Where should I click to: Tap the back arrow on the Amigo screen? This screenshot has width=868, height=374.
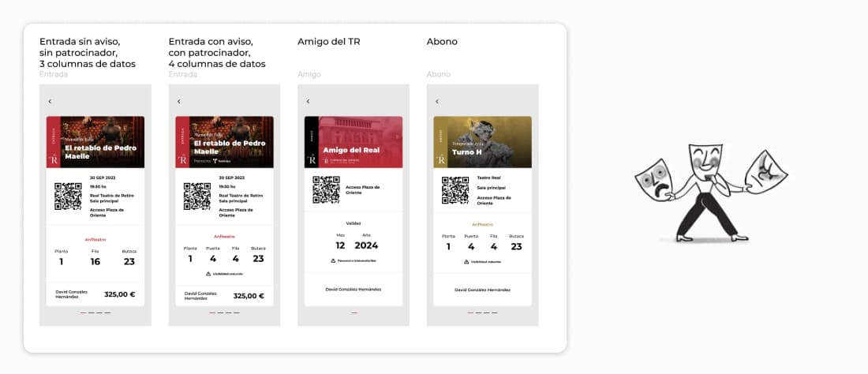coord(308,101)
